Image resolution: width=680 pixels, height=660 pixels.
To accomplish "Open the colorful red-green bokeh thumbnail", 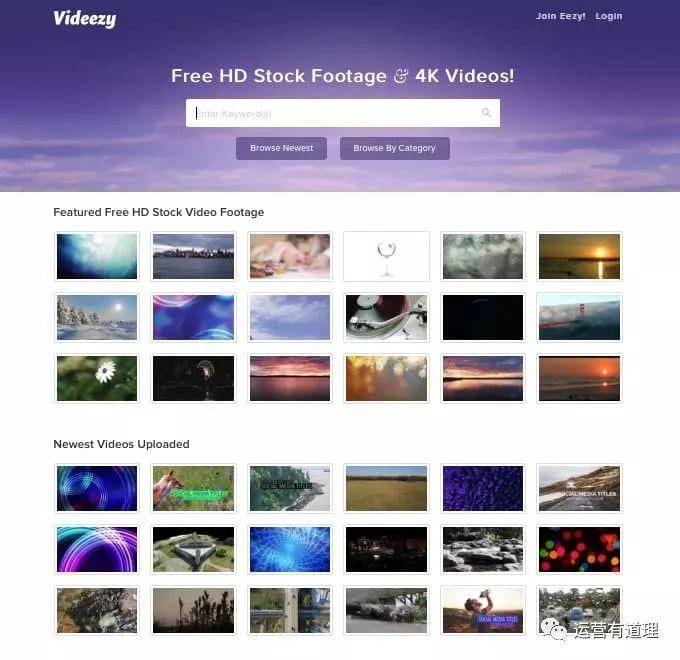I will pos(579,549).
